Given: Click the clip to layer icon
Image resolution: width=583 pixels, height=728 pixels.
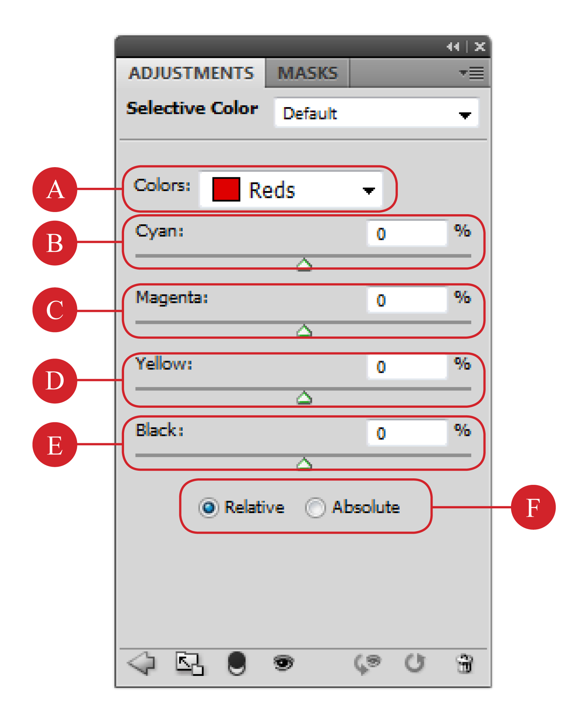Looking at the screenshot, I should (237, 664).
